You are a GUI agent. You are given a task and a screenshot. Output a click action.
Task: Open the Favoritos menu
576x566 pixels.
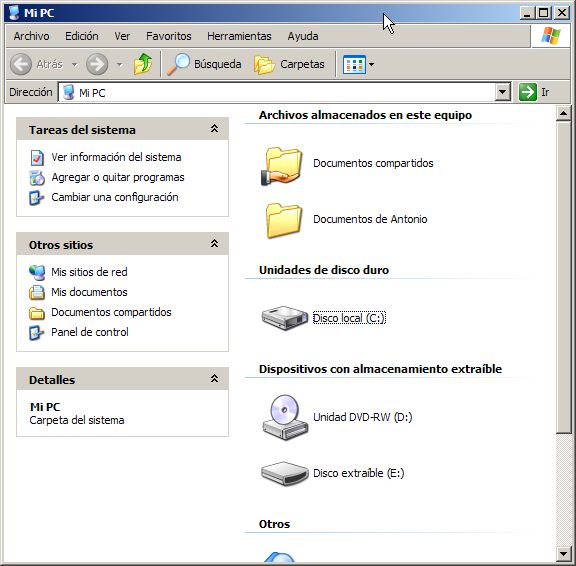coord(169,36)
